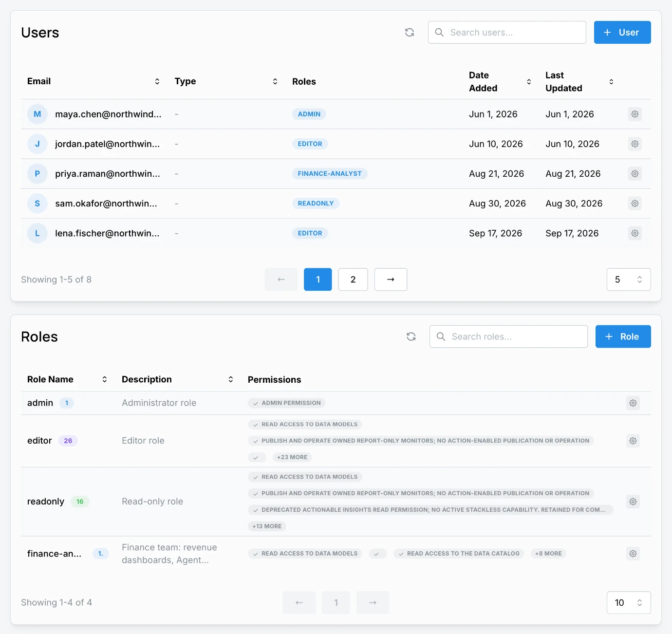Add a new Role
This screenshot has height=634, width=672.
click(x=623, y=336)
